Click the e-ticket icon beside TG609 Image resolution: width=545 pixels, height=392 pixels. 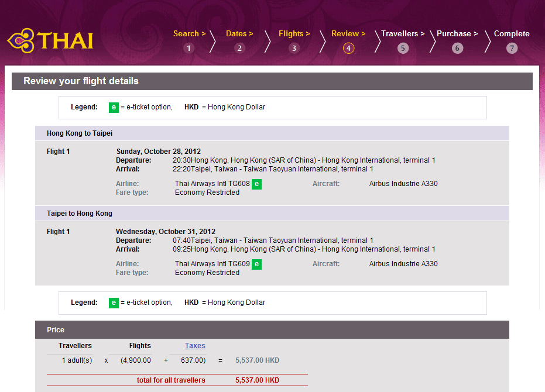[x=256, y=264]
